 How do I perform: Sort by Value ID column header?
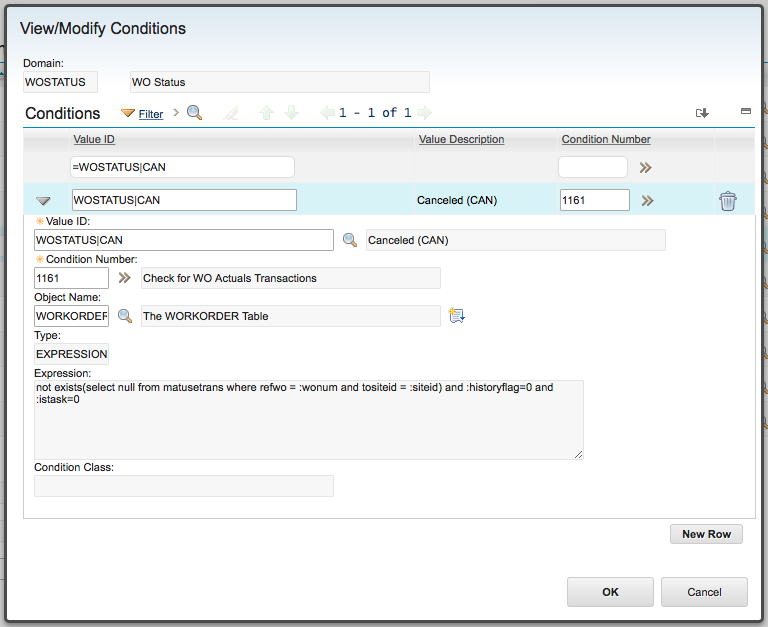94,139
